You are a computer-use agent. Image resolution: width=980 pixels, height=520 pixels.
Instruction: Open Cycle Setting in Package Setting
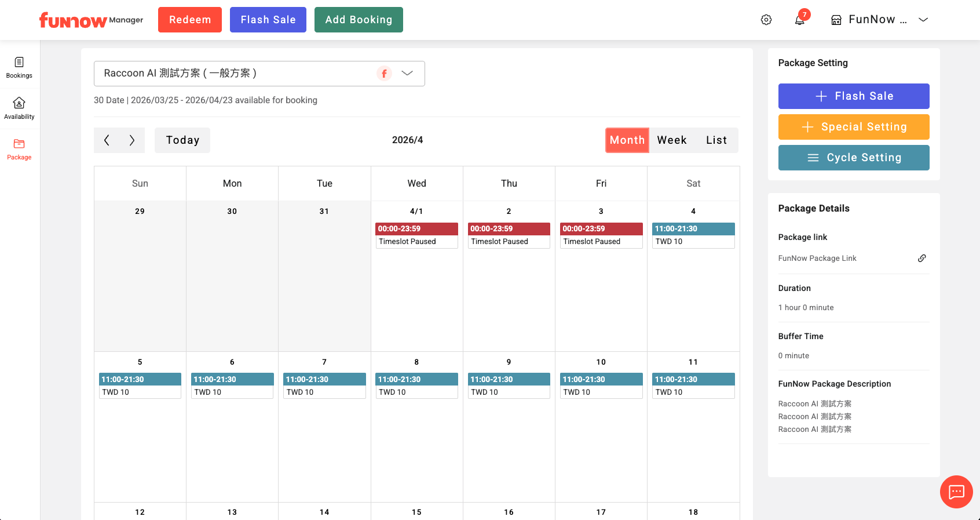[x=853, y=158]
